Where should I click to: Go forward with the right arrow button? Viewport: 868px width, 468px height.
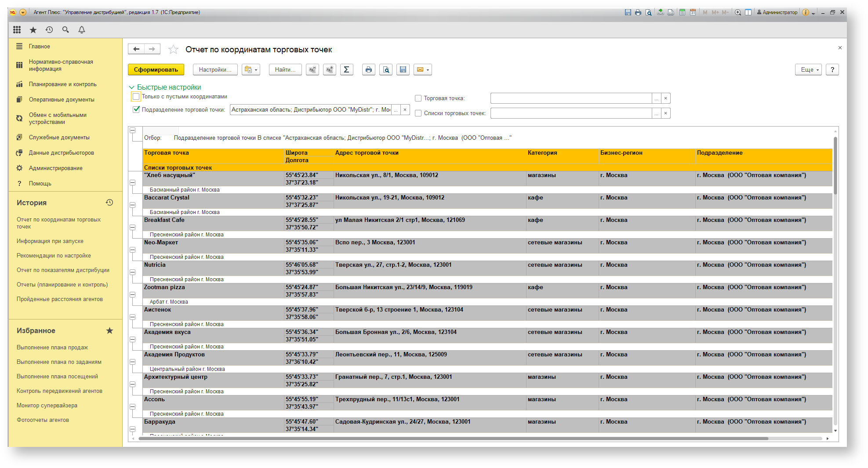pyautogui.click(x=152, y=49)
